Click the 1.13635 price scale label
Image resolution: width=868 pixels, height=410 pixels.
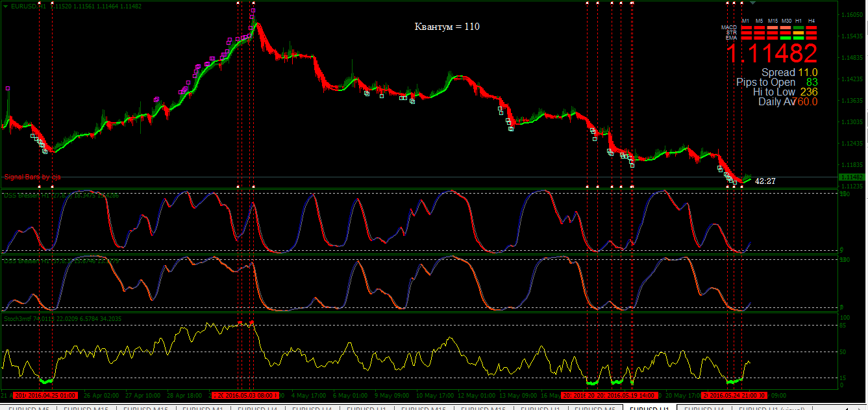(x=852, y=101)
